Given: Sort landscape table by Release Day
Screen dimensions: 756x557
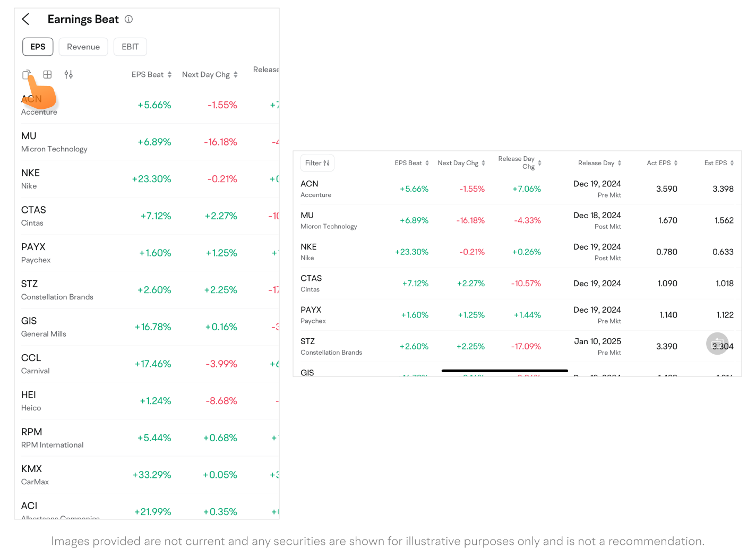Looking at the screenshot, I should (599, 163).
